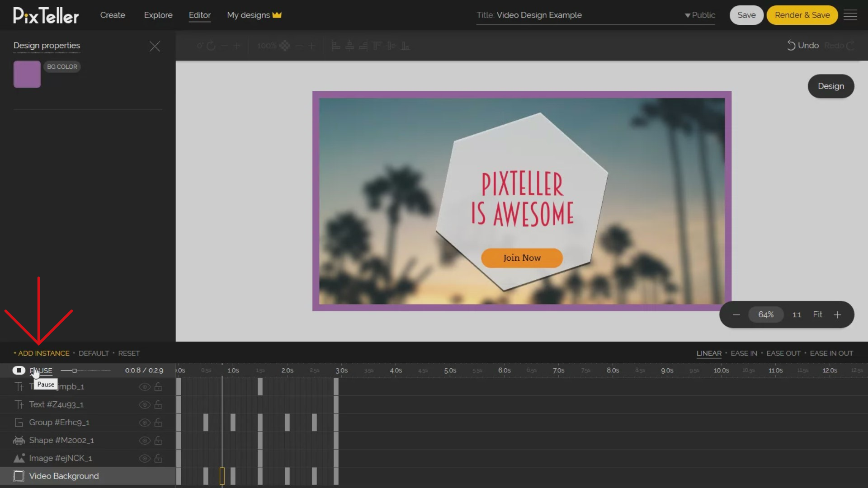This screenshot has width=868, height=488.
Task: Click the crown icon next to My designs
Action: click(x=277, y=15)
